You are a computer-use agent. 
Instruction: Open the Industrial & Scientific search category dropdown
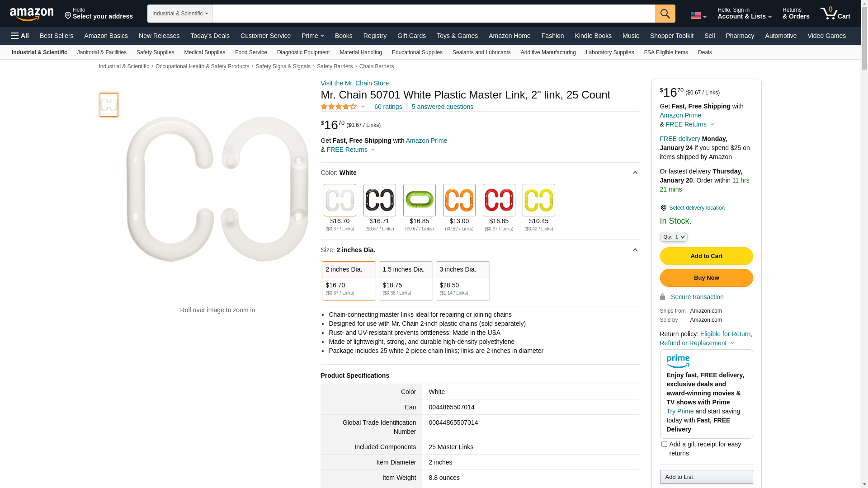click(180, 14)
